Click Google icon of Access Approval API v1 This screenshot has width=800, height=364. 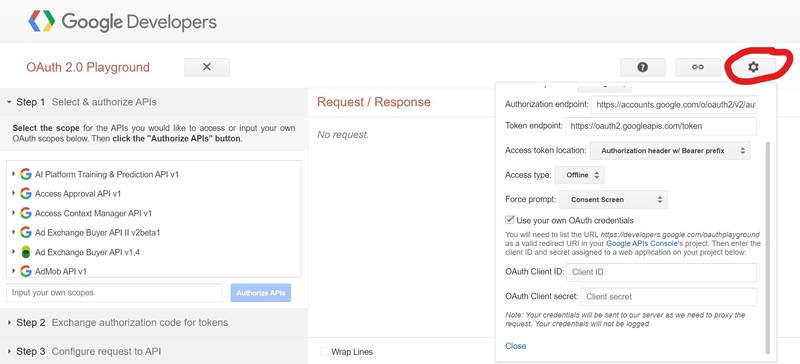26,193
